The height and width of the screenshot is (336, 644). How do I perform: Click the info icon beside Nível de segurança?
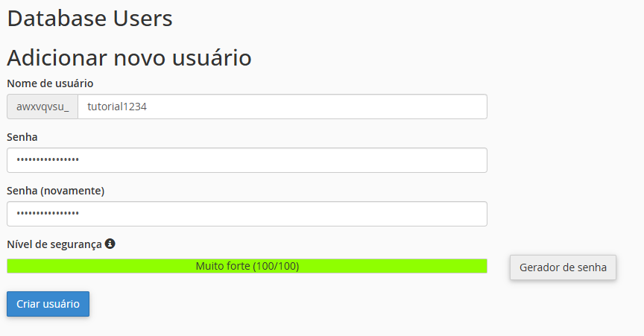pos(110,244)
